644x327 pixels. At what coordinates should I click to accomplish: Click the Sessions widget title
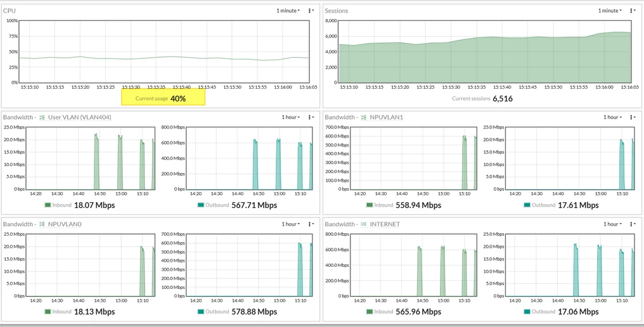pyautogui.click(x=337, y=11)
